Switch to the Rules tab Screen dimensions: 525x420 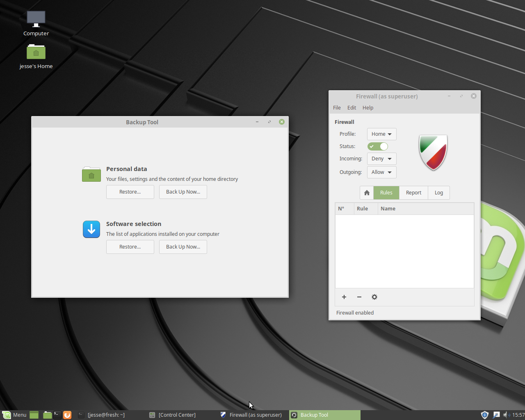(386, 193)
